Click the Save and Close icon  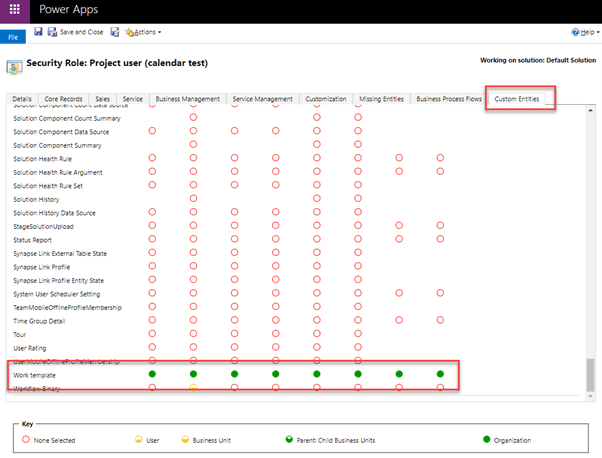(x=52, y=32)
